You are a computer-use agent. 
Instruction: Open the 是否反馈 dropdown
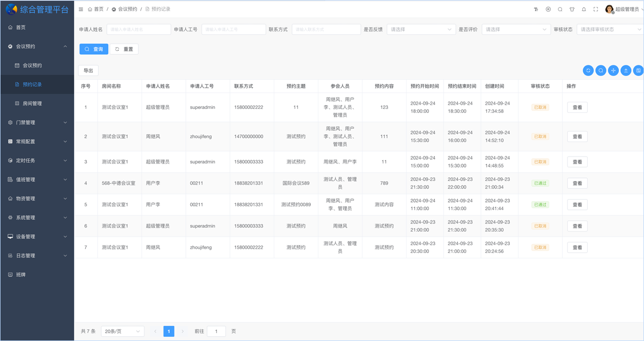tap(421, 29)
